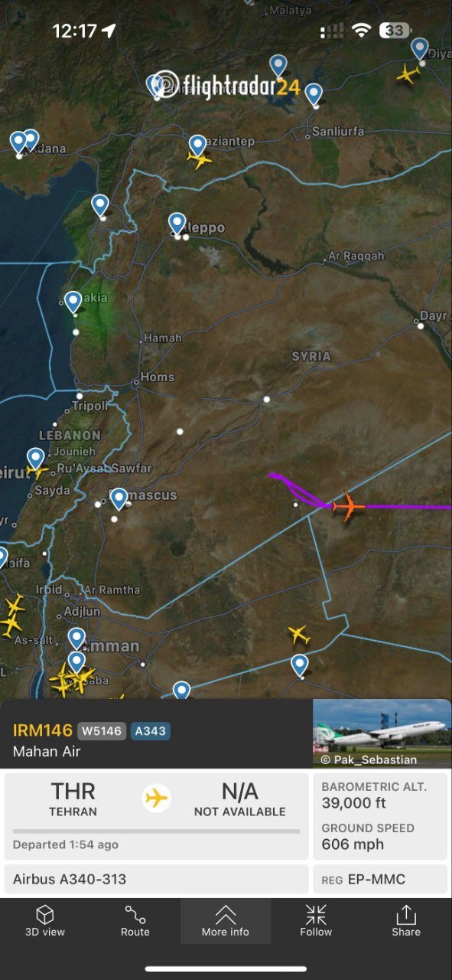Tap the airport pin at Aleppo
Screen dimensions: 452x980
click(177, 224)
